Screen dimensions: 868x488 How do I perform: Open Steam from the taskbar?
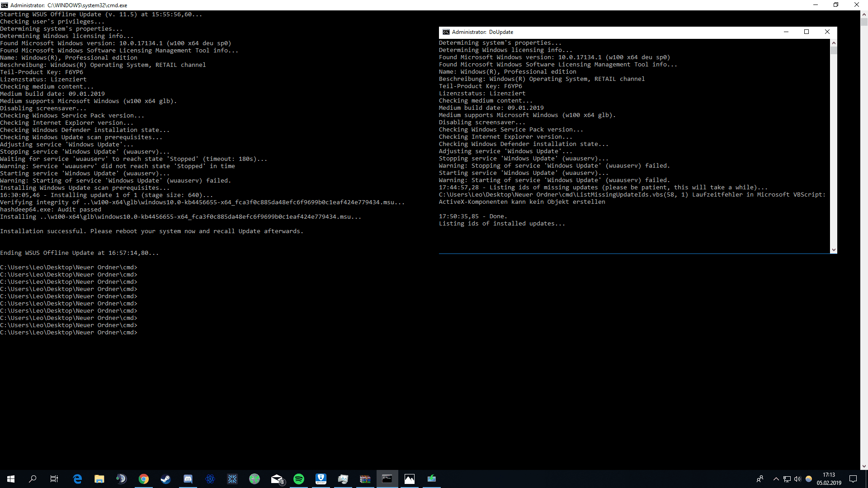(166, 479)
